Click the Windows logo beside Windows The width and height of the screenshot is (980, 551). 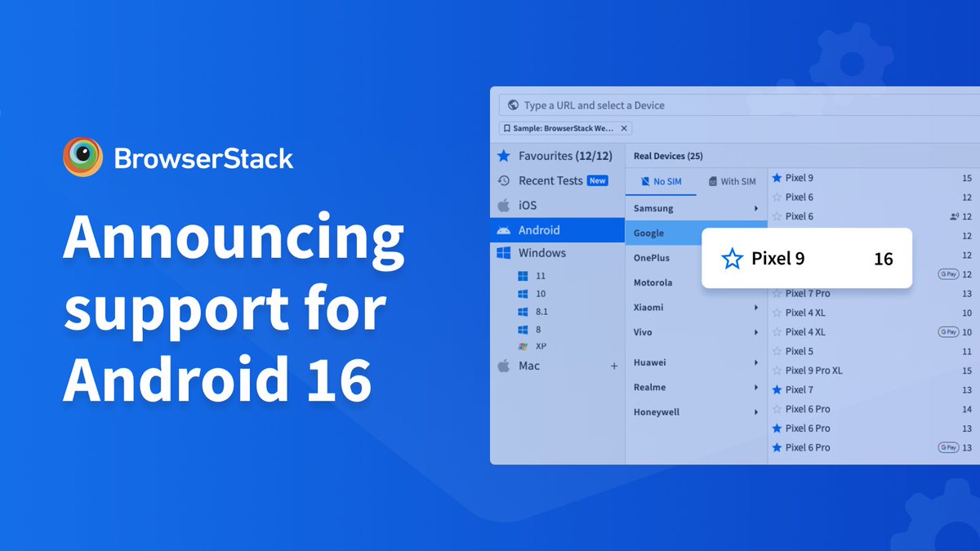coord(504,253)
